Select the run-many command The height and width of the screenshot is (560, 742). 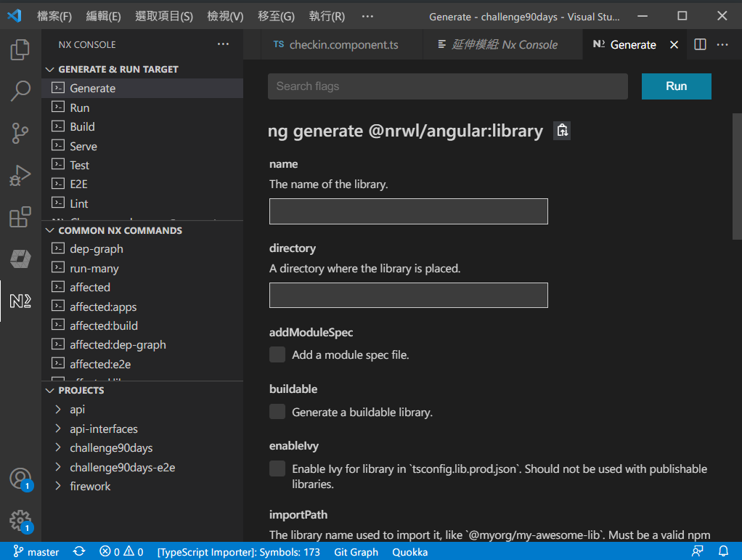[142, 269]
